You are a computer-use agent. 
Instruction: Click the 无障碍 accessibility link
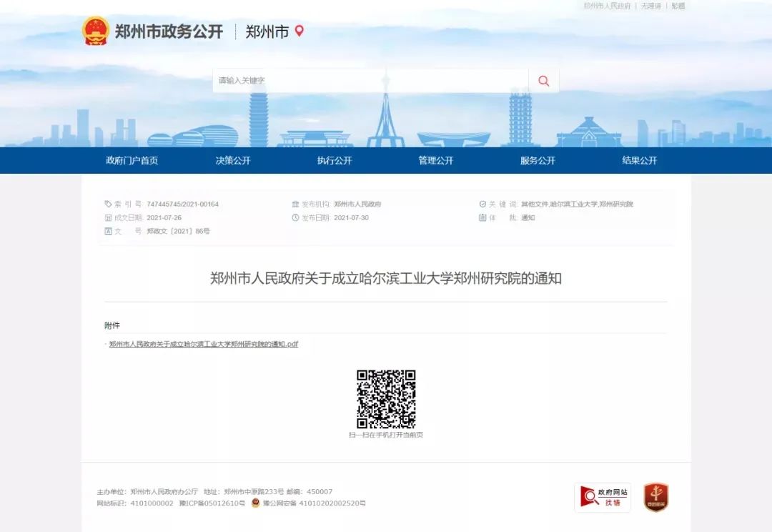[x=651, y=6]
